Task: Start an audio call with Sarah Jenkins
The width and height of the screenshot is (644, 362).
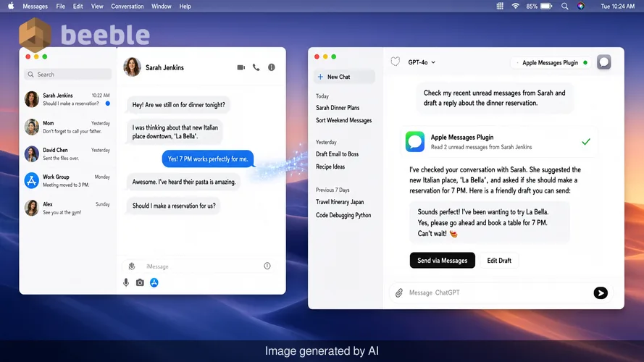Action: point(256,67)
